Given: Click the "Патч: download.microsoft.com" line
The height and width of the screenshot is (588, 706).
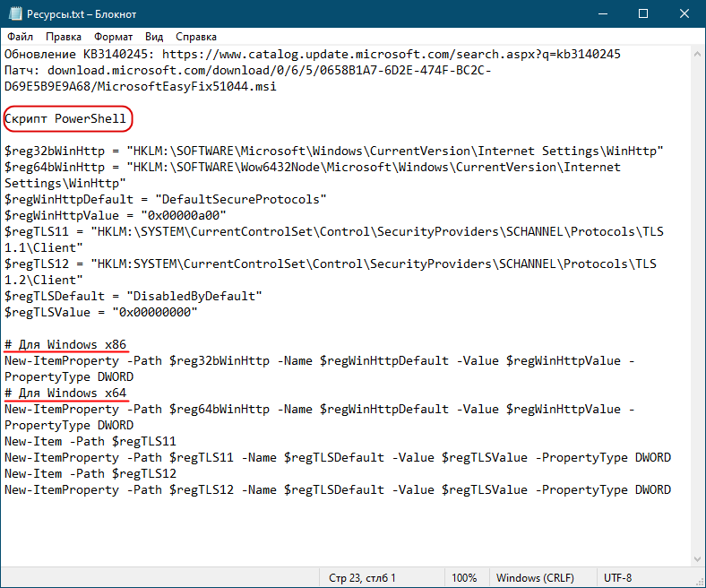Looking at the screenshot, I should (247, 70).
